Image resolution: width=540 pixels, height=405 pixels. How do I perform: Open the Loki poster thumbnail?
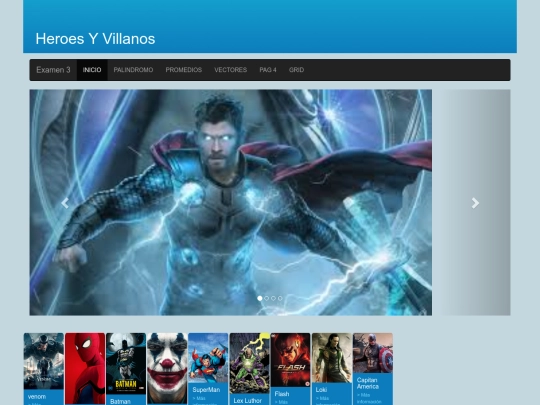click(332, 358)
